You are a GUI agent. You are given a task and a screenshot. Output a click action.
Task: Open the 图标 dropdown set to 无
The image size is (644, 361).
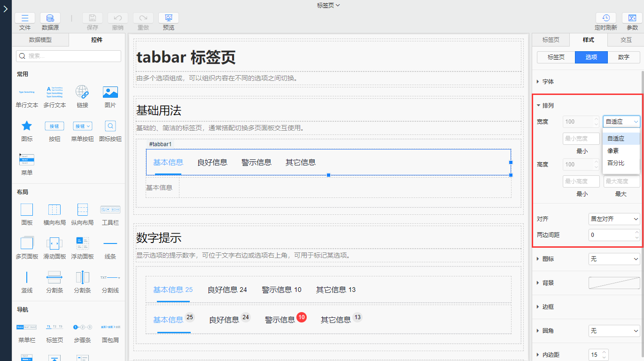point(614,259)
